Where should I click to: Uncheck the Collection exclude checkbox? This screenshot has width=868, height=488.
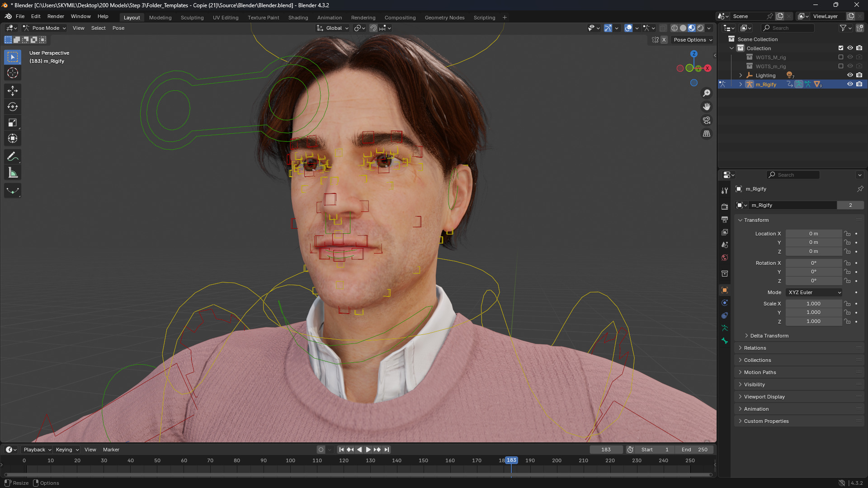(x=841, y=48)
